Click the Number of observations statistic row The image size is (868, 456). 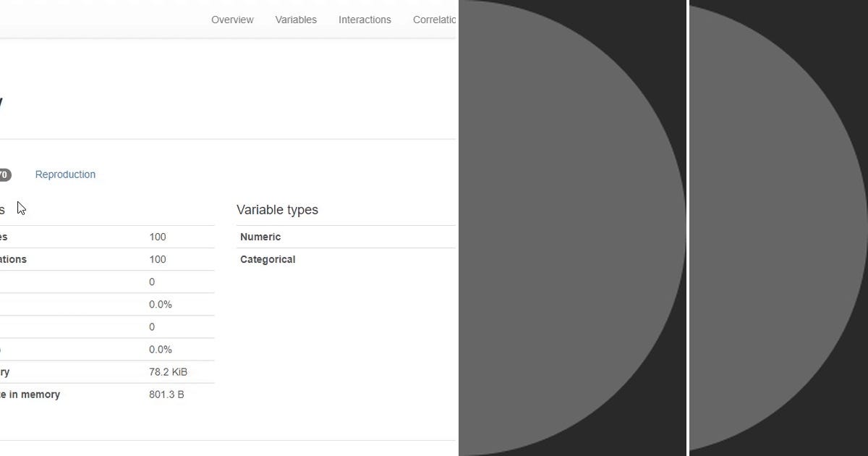click(109, 259)
